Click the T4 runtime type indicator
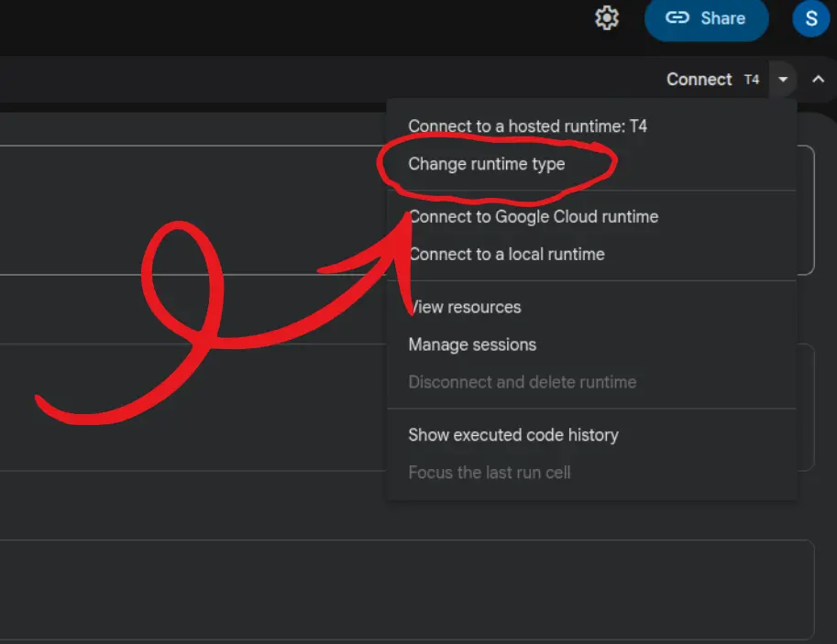The image size is (837, 644). click(x=751, y=80)
